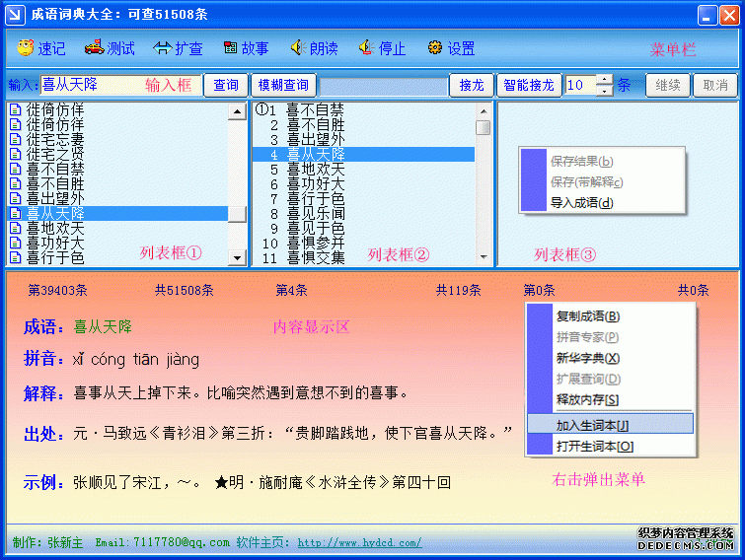Select 喜不自胜 row 2 in list two

363,125
